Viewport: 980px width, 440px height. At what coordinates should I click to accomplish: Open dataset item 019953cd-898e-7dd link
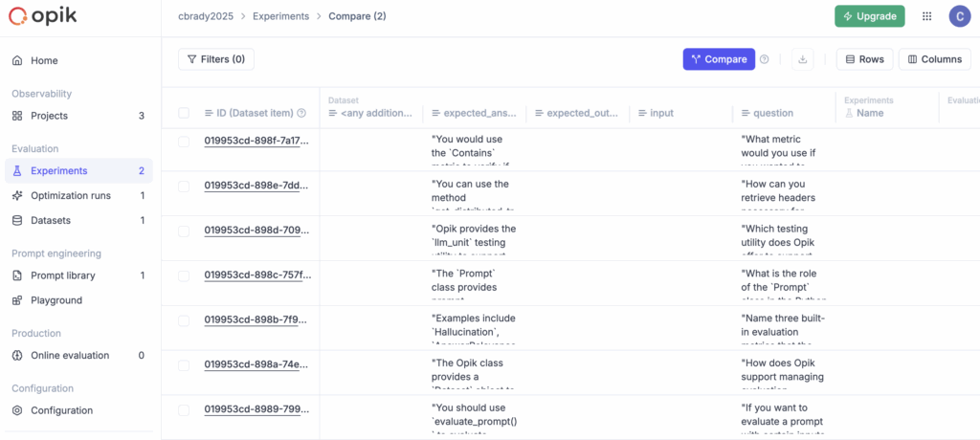click(x=256, y=187)
